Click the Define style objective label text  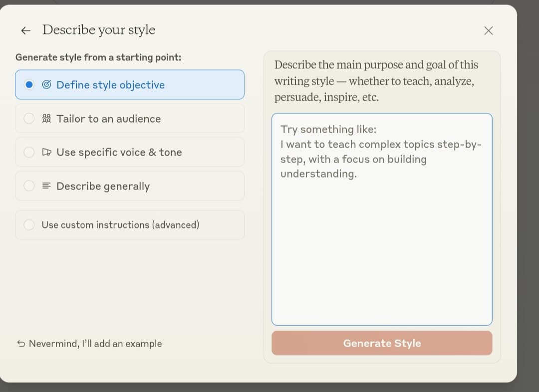111,85
